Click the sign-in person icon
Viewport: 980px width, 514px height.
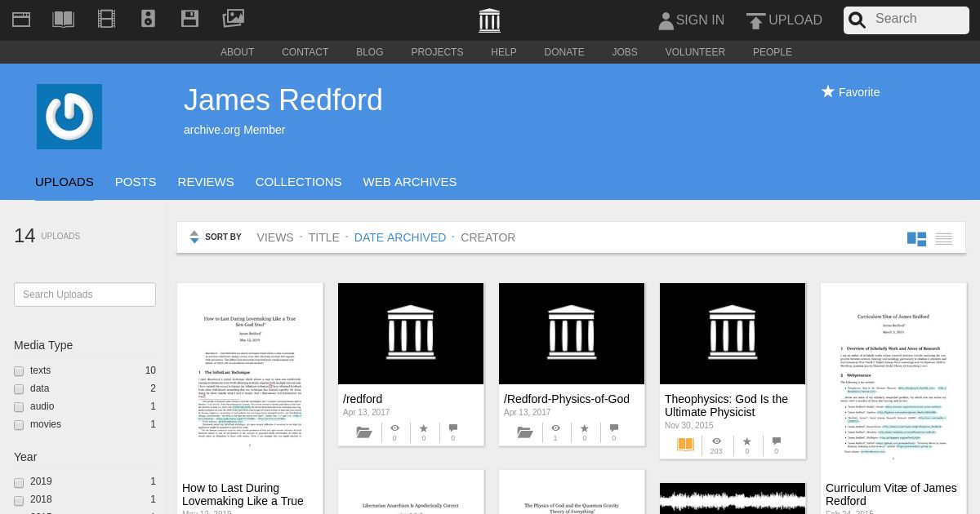point(666,20)
